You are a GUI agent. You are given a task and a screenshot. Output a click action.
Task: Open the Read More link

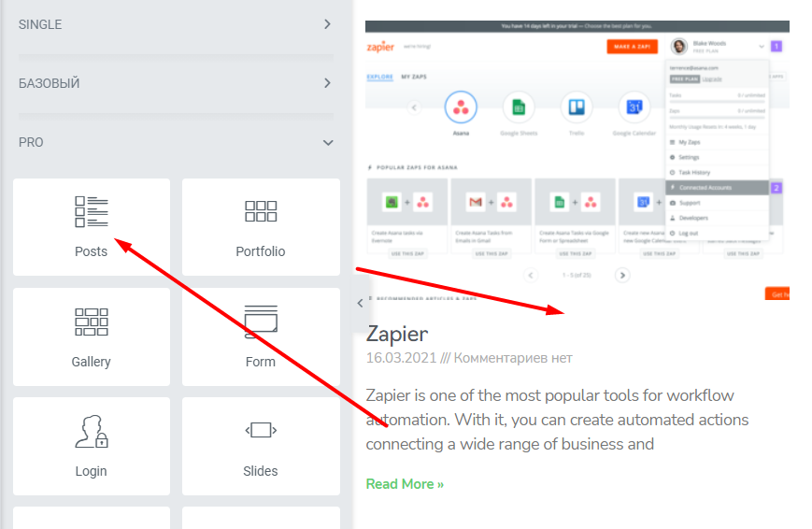point(405,484)
